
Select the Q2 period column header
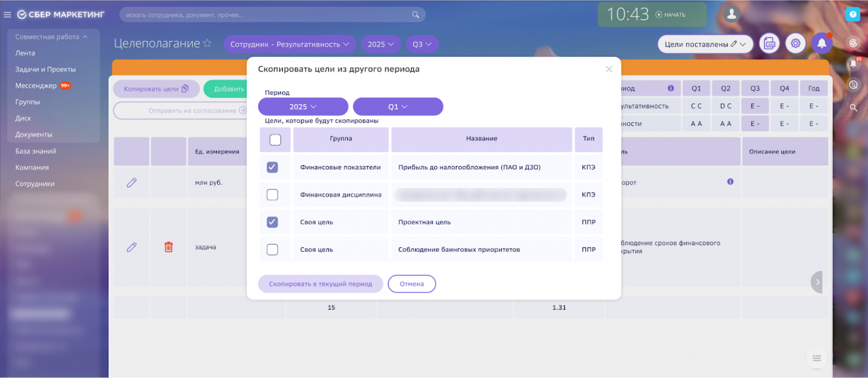[x=726, y=88]
